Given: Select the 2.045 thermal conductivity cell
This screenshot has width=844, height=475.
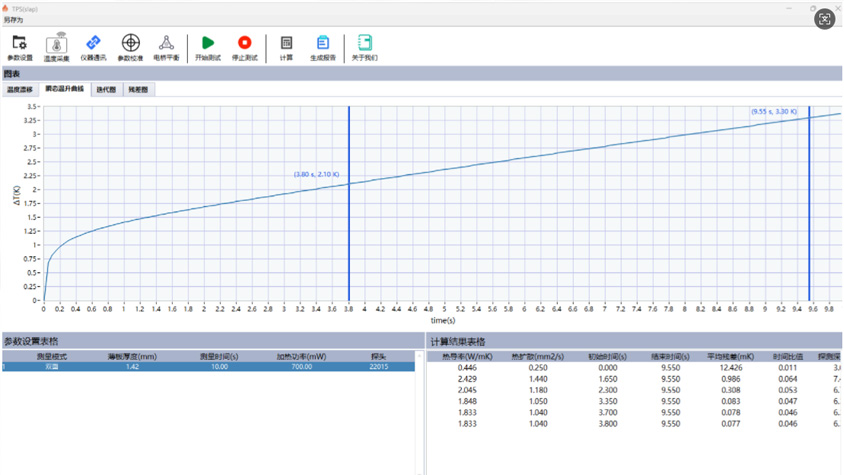Looking at the screenshot, I should (467, 390).
